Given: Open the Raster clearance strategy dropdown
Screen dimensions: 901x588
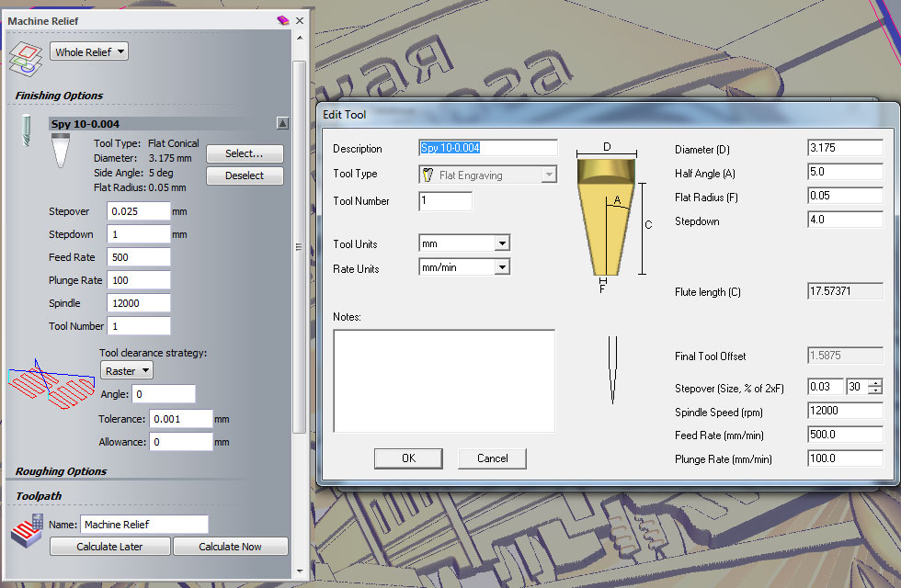Looking at the screenshot, I should (126, 371).
